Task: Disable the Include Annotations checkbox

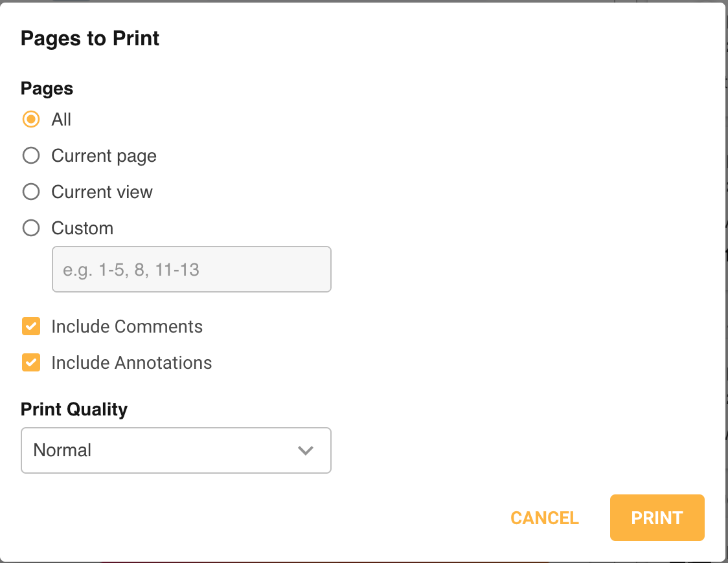Action: (31, 362)
